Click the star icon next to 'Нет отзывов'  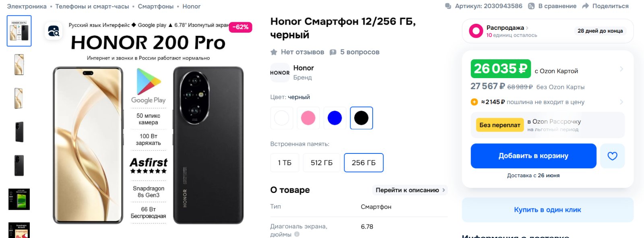coord(274,52)
